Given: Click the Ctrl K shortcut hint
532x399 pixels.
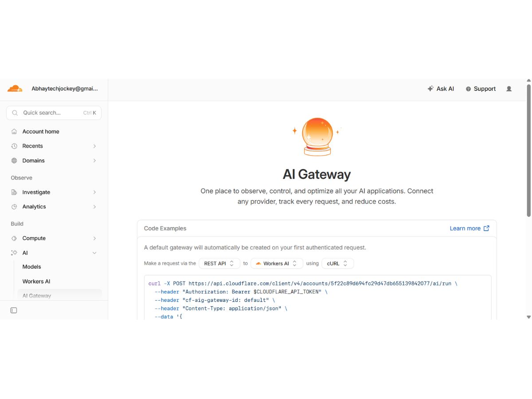Looking at the screenshot, I should coord(90,113).
